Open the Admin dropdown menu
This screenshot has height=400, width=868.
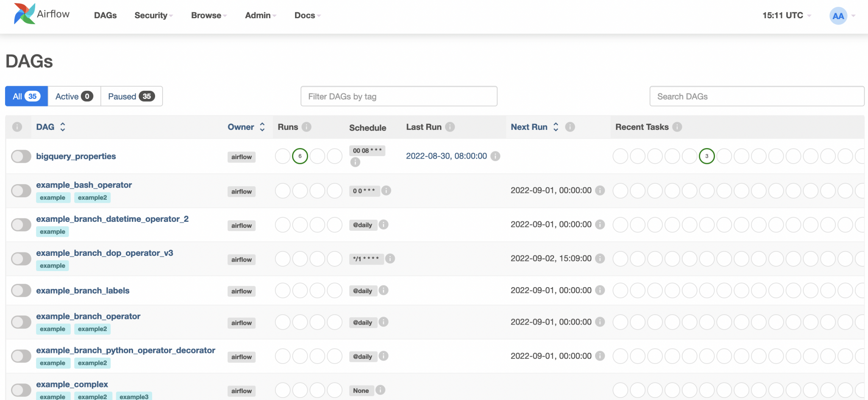pyautogui.click(x=258, y=15)
